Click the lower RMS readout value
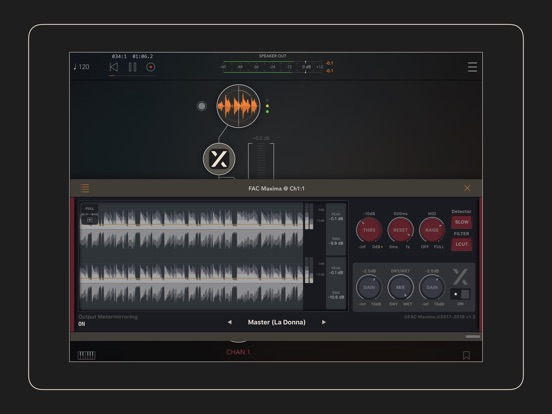 coord(336,295)
